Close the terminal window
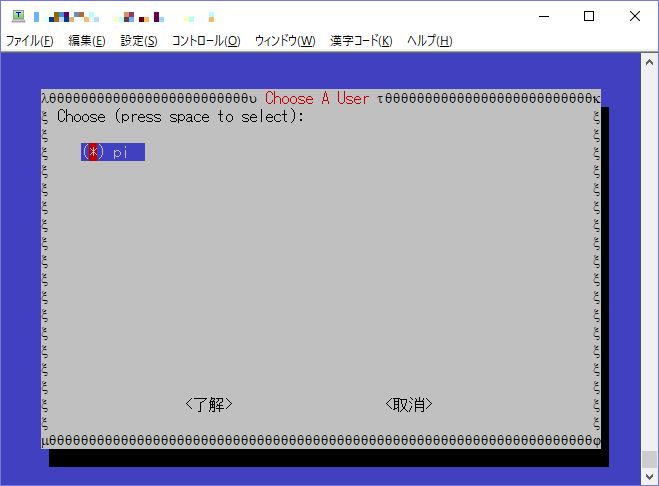The width and height of the screenshot is (659, 486). point(635,16)
